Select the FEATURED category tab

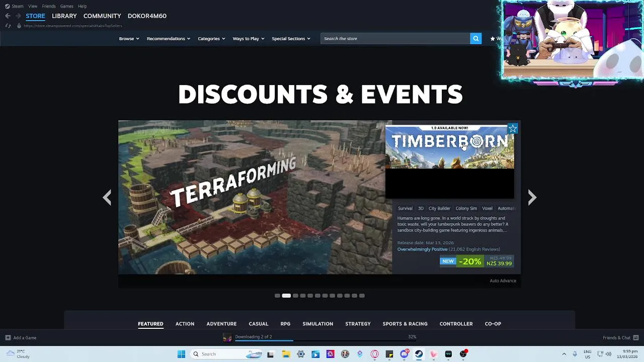point(150,324)
